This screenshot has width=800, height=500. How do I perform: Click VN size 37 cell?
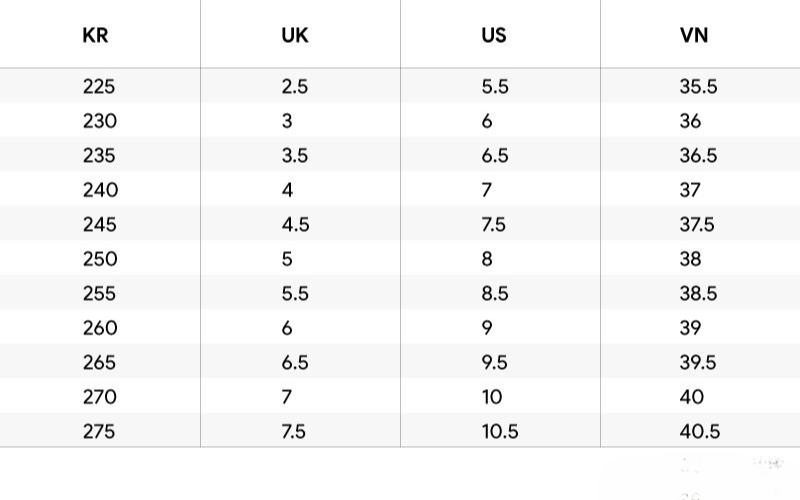[x=690, y=190]
